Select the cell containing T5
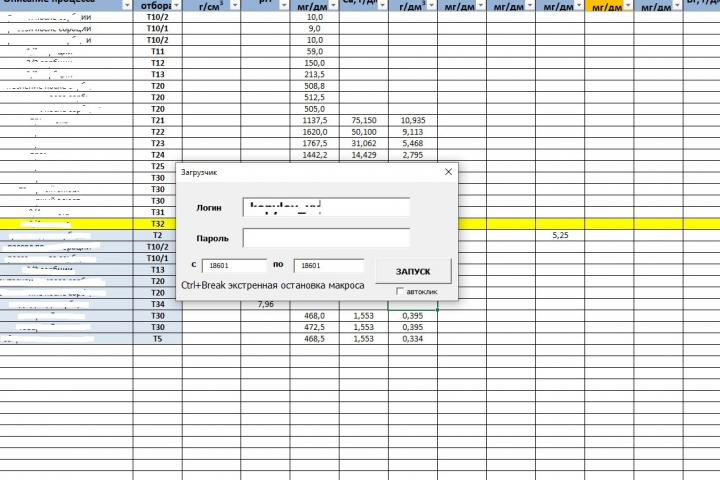 [158, 339]
